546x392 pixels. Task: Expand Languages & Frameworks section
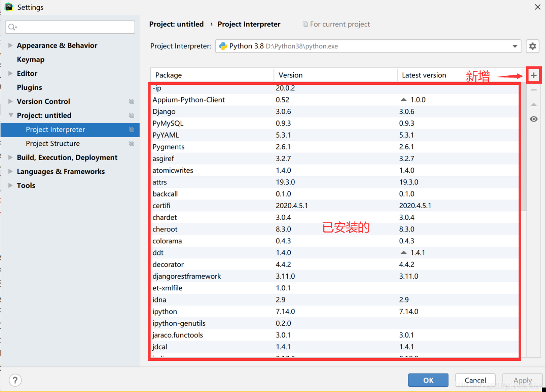(x=11, y=171)
